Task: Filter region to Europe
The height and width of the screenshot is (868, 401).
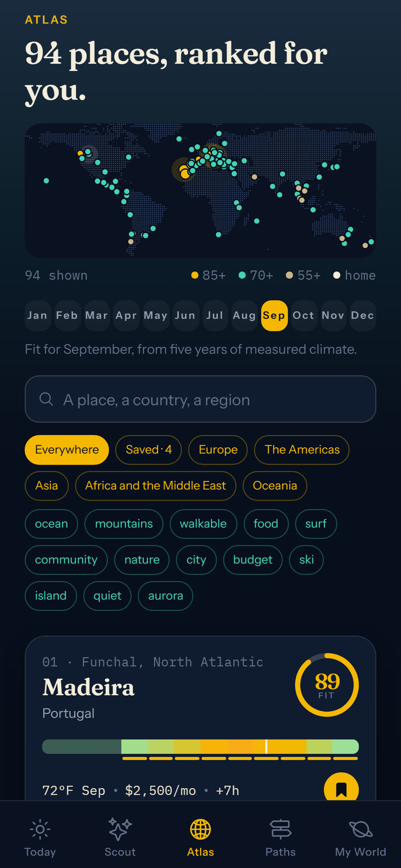Action: (218, 450)
